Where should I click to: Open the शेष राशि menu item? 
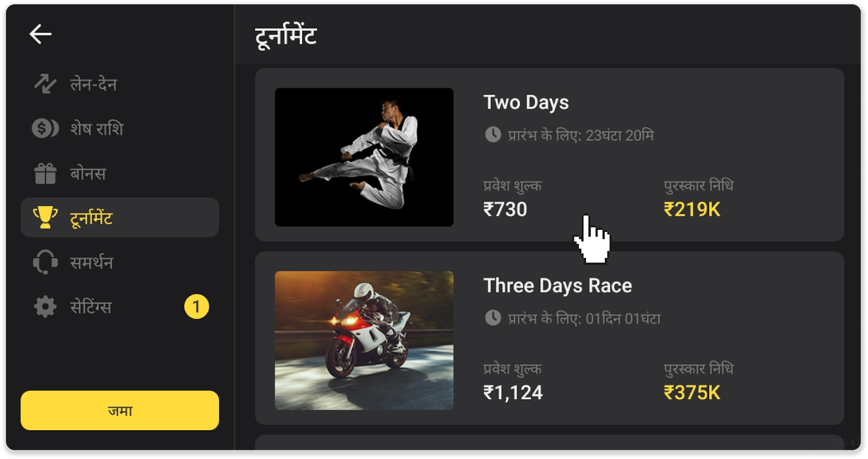120,128
